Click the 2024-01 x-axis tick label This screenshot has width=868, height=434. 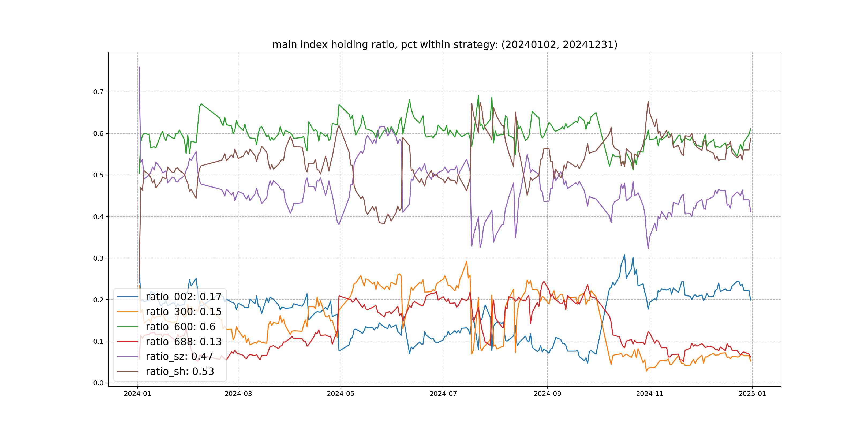click(137, 394)
